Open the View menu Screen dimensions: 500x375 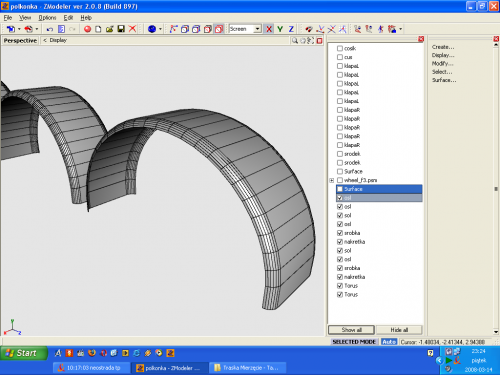tap(25, 18)
